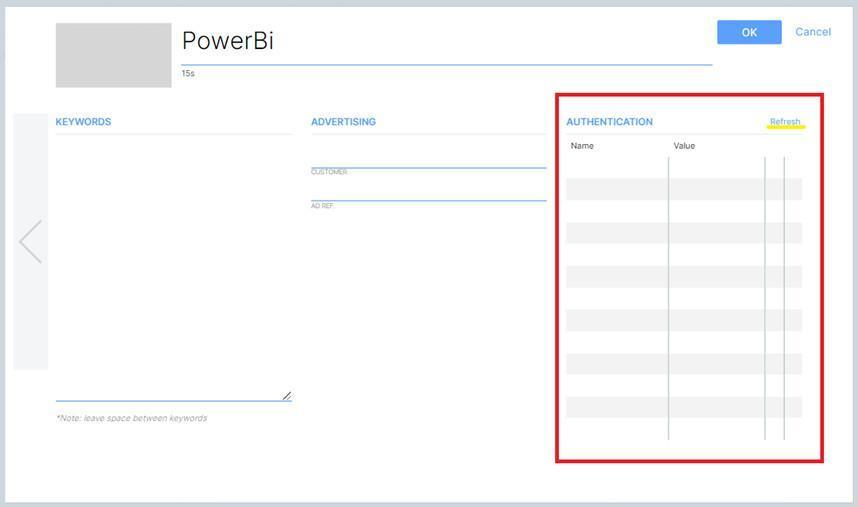
Task: Click the keywords spacing note text
Action: click(x=131, y=418)
